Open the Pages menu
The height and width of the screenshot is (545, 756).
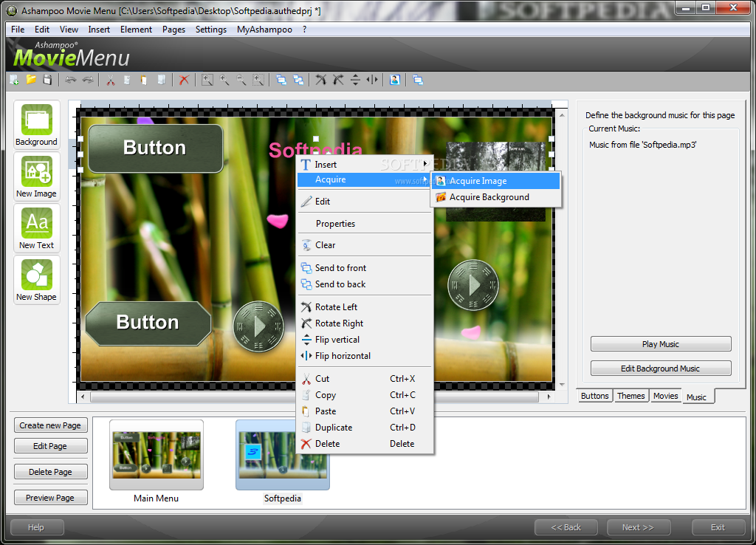pos(173,30)
